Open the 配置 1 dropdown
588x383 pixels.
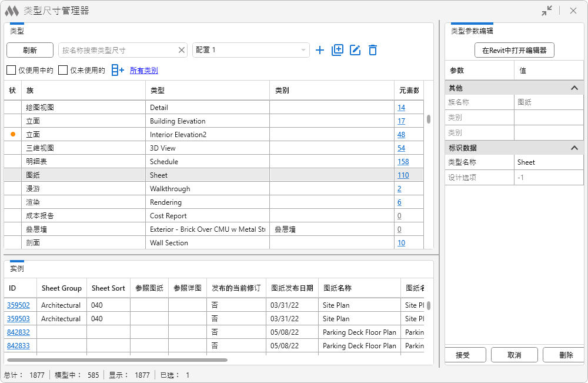click(251, 50)
